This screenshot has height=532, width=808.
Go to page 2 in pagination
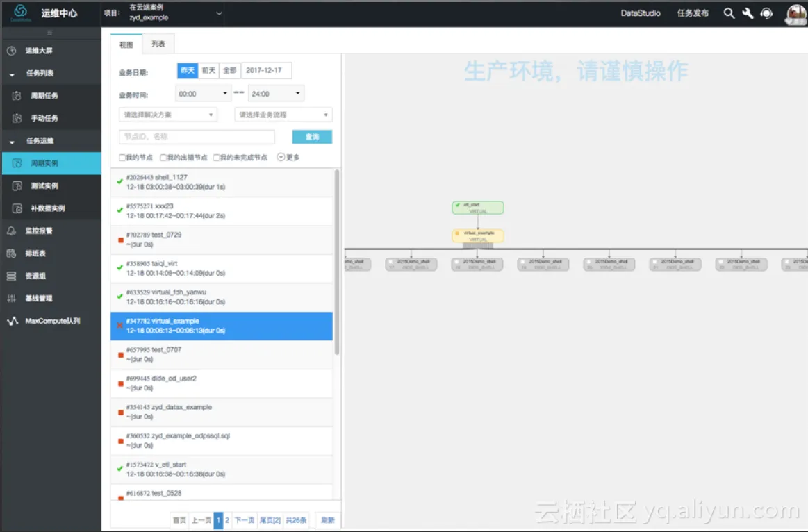click(227, 520)
